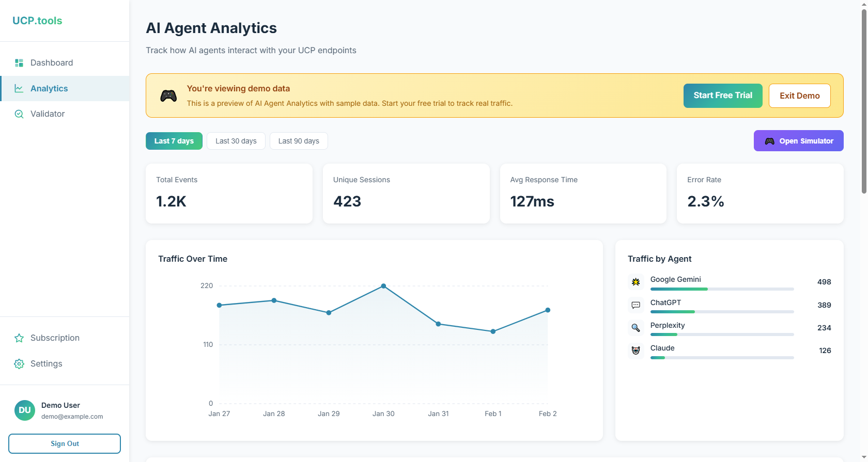Click the Dashboard grid icon in sidebar
Image resolution: width=868 pixels, height=462 pixels.
pos(19,63)
